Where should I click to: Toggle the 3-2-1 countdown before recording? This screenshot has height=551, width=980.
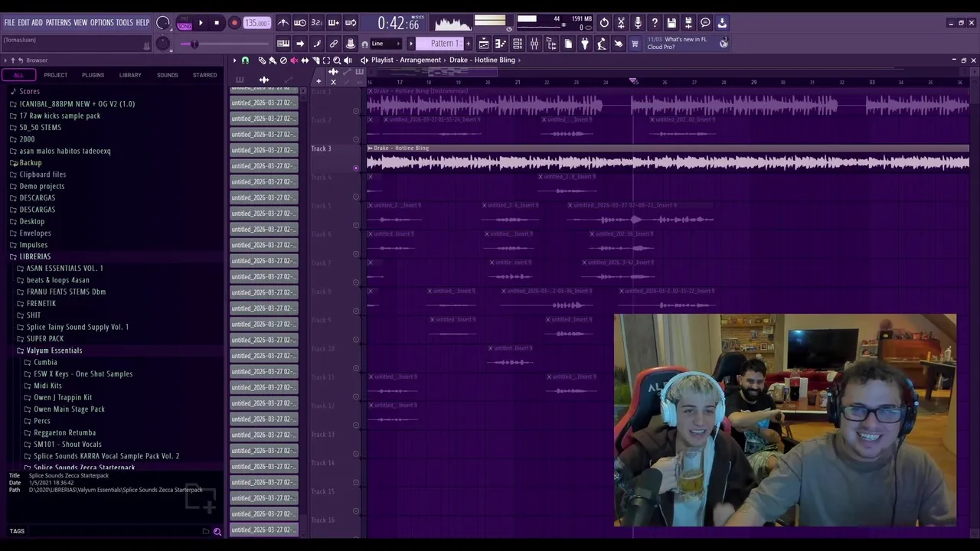pos(317,23)
